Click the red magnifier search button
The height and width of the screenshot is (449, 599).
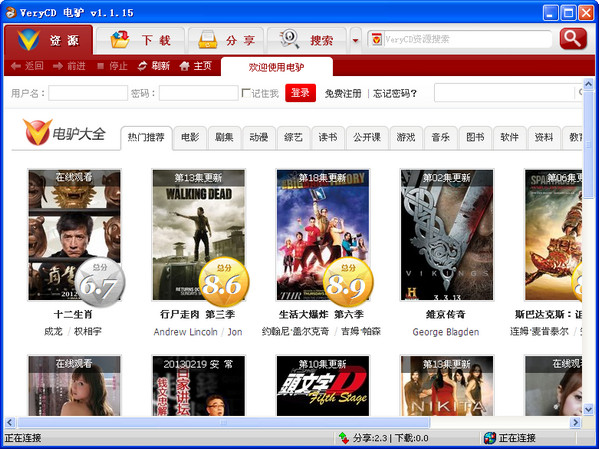coord(573,39)
